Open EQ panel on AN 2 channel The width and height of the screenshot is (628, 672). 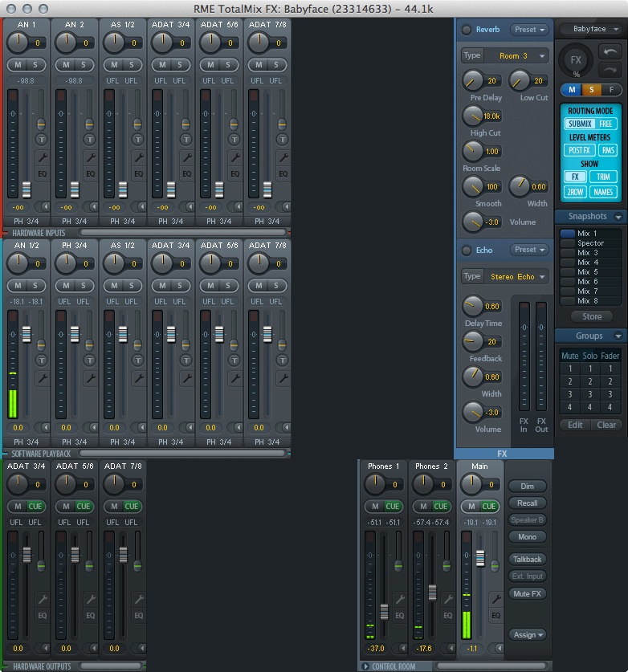[x=90, y=173]
